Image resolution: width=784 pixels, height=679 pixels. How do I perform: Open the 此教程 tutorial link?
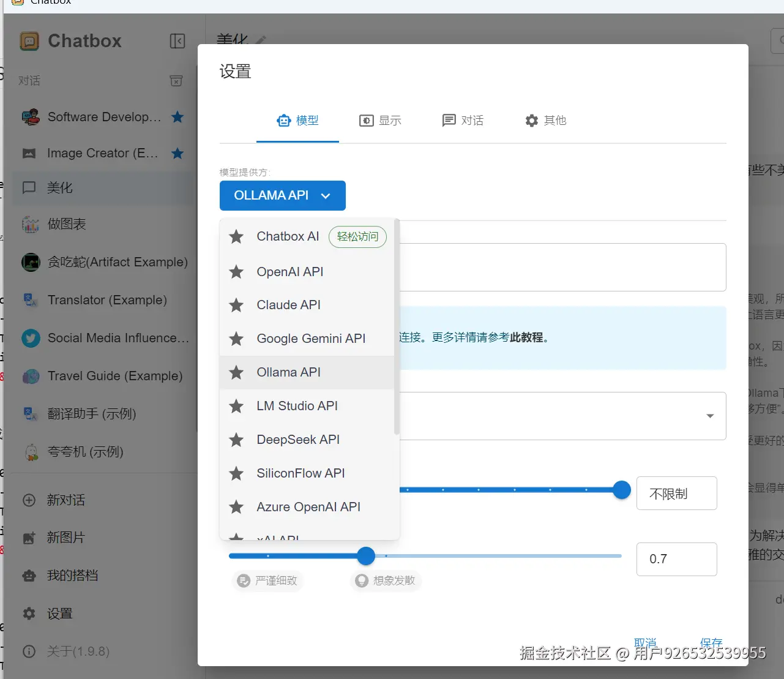[526, 337]
